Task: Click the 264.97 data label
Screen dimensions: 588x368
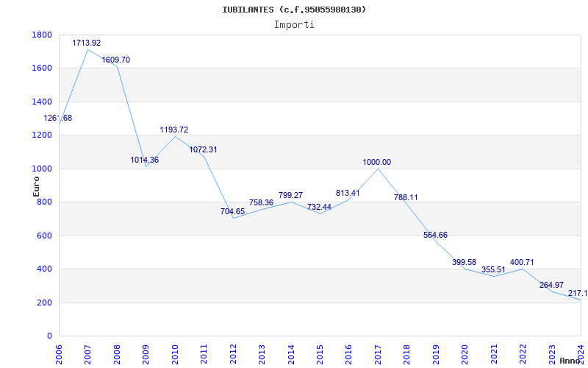Action: click(x=551, y=285)
